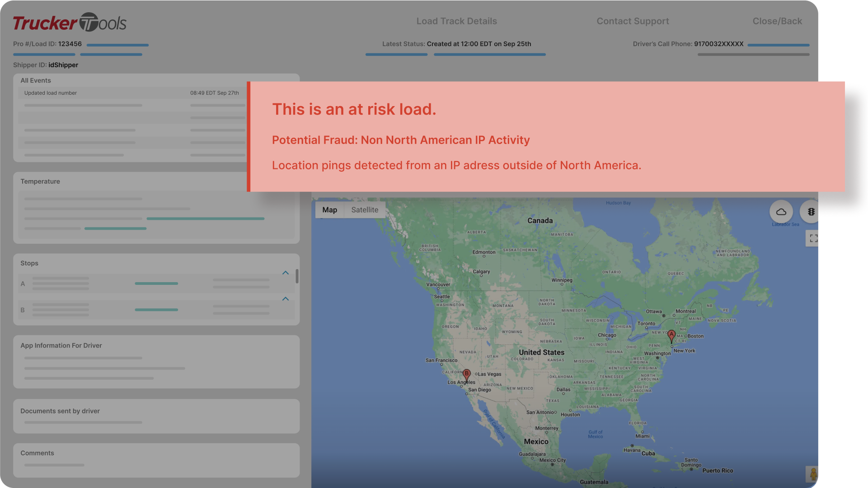Open Load Track Details tab
Screen dimensions: 868x488
[x=456, y=21]
